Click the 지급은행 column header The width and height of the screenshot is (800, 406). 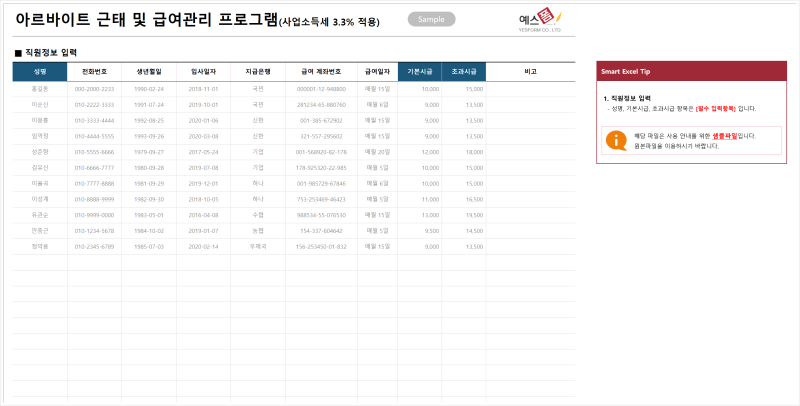[258, 72]
